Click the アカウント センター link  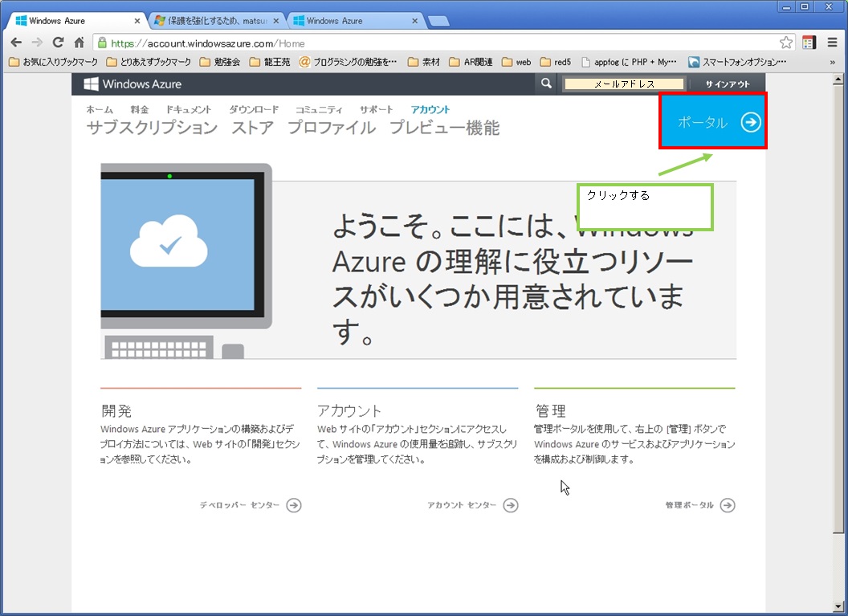click(461, 505)
